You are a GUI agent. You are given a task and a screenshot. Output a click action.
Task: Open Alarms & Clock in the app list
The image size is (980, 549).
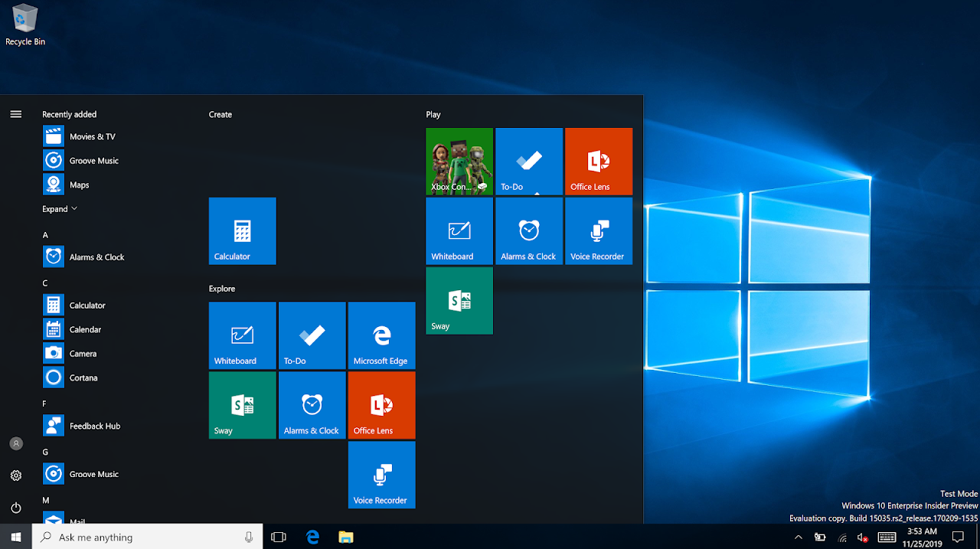pyautogui.click(x=112, y=257)
